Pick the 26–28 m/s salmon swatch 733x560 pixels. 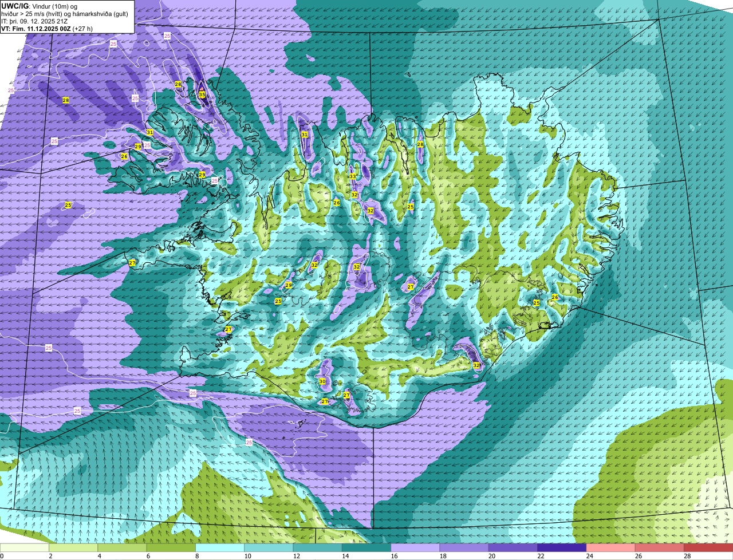660,548
